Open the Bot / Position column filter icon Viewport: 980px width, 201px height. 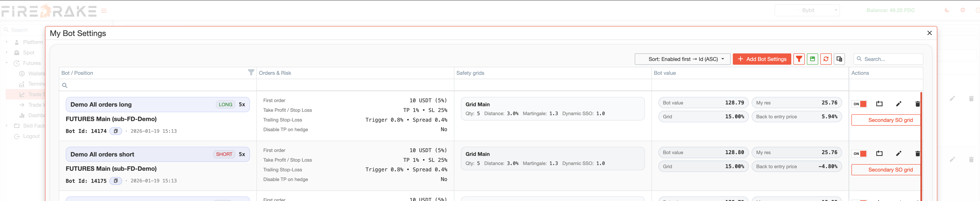(251, 73)
